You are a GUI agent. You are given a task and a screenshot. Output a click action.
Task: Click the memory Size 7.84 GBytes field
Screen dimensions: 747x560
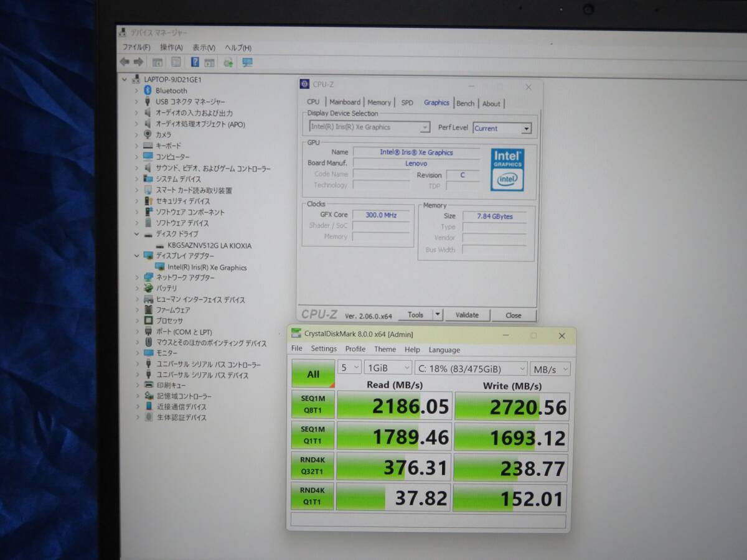tap(495, 216)
